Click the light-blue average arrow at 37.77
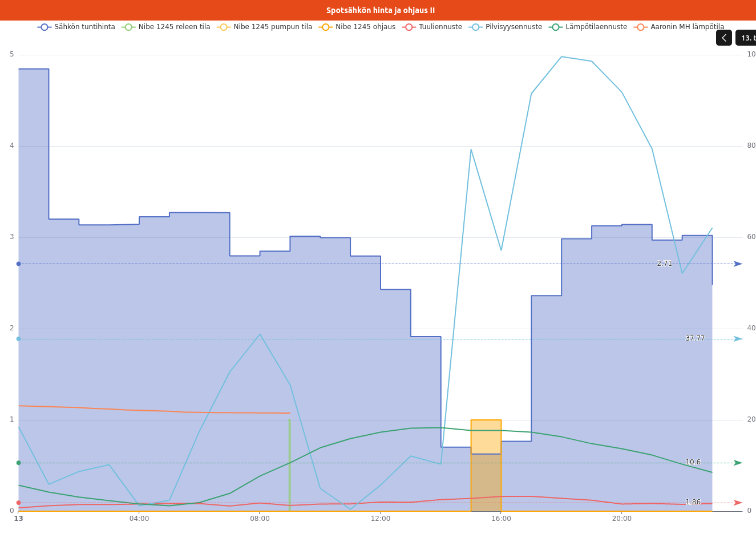Image resolution: width=756 pixels, height=550 pixels. click(738, 339)
